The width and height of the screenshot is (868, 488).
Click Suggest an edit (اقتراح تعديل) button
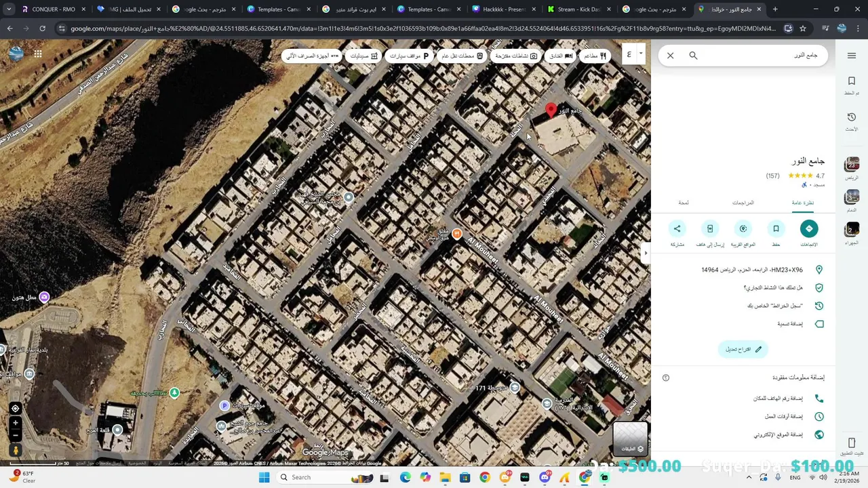743,349
